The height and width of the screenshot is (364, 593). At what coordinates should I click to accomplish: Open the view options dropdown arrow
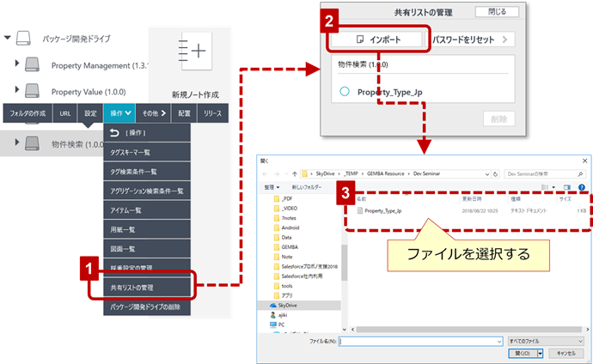point(553,187)
